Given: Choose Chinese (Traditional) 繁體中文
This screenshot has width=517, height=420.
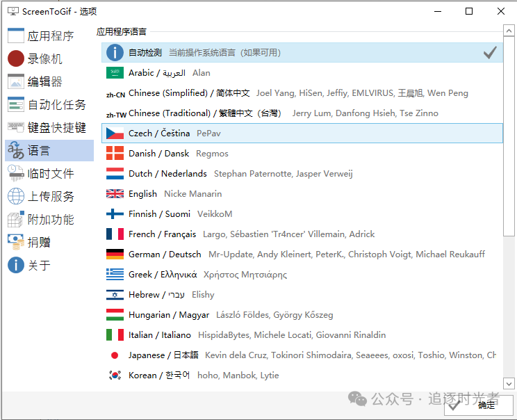Looking at the screenshot, I should [302, 113].
